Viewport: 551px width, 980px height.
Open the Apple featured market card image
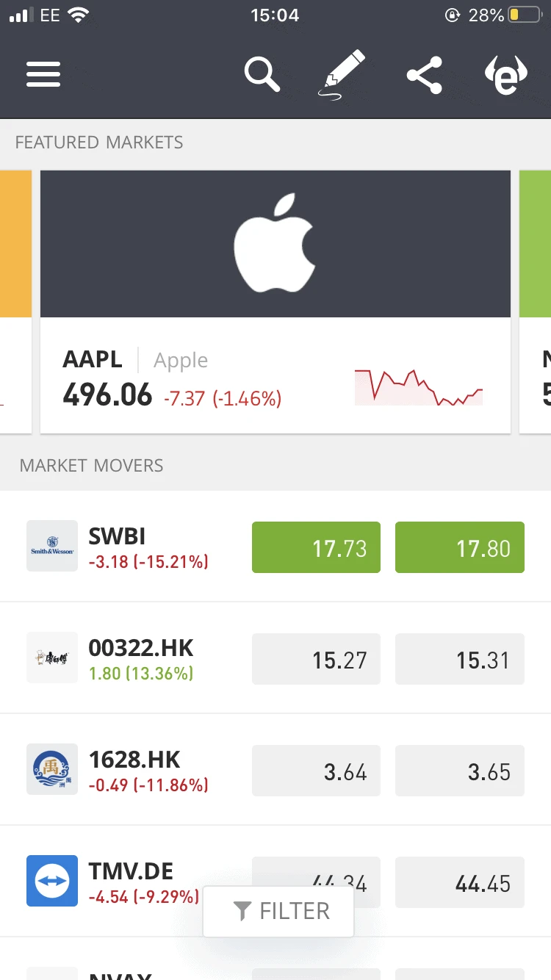point(275,244)
